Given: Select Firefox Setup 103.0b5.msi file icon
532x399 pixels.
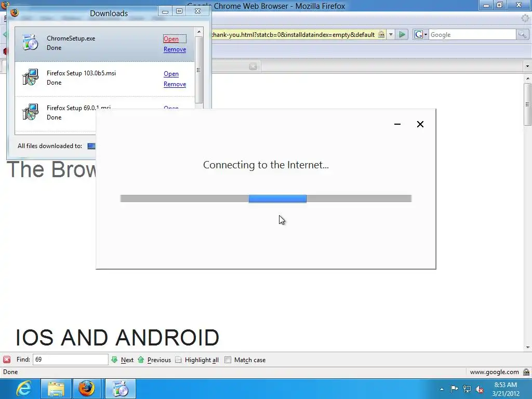Looking at the screenshot, I should pyautogui.click(x=30, y=77).
